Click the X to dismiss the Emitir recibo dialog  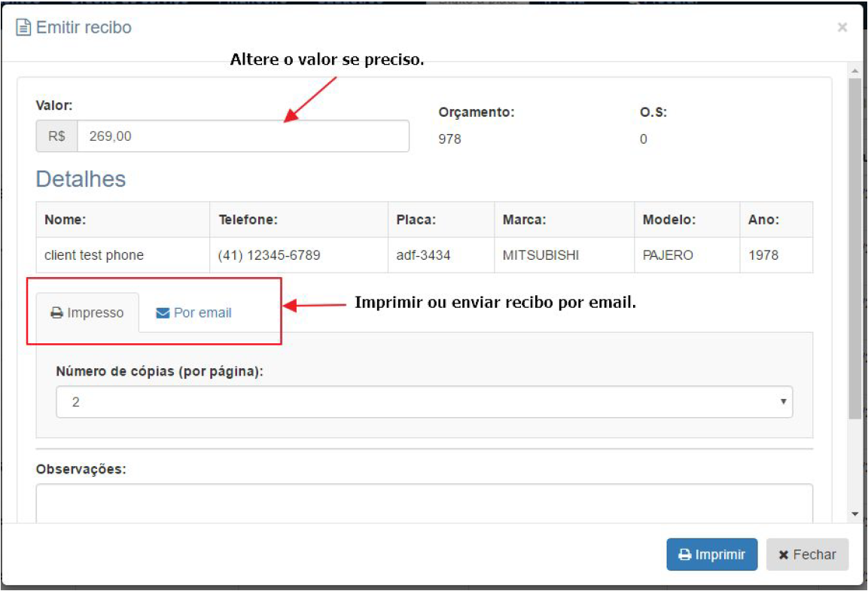click(x=842, y=27)
